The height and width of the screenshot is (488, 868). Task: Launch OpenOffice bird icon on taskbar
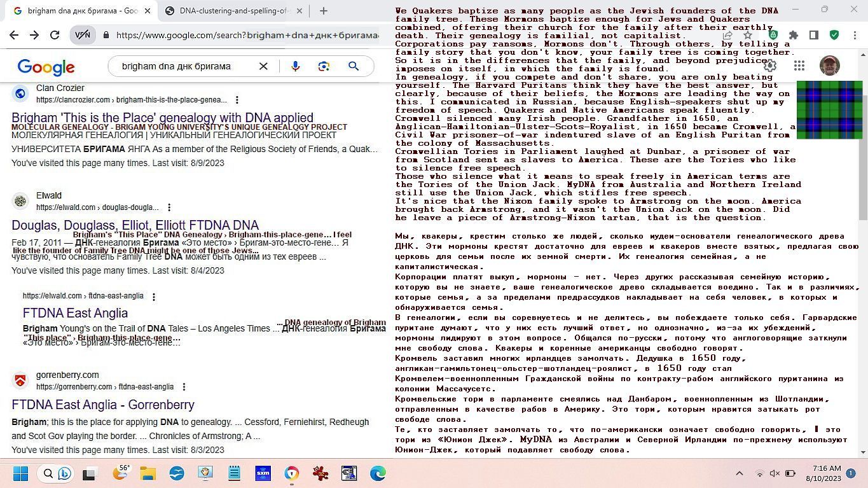[x=176, y=473]
